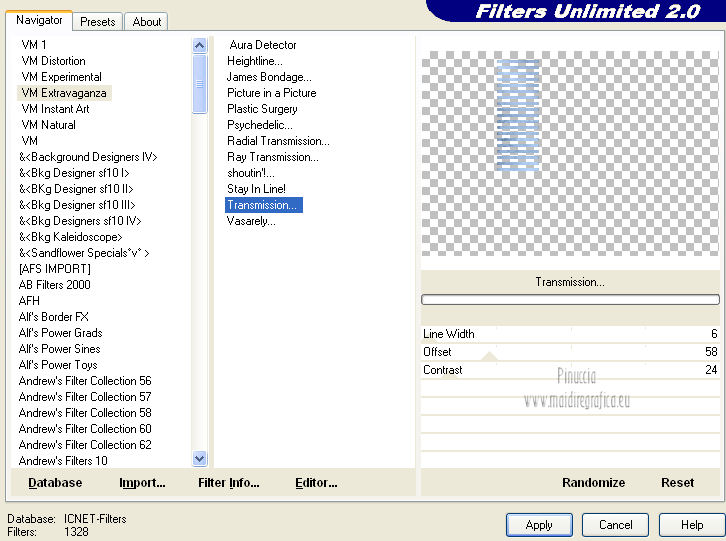Choose the Plastic Surgery filter
This screenshot has height=541, width=726.
(x=262, y=109)
